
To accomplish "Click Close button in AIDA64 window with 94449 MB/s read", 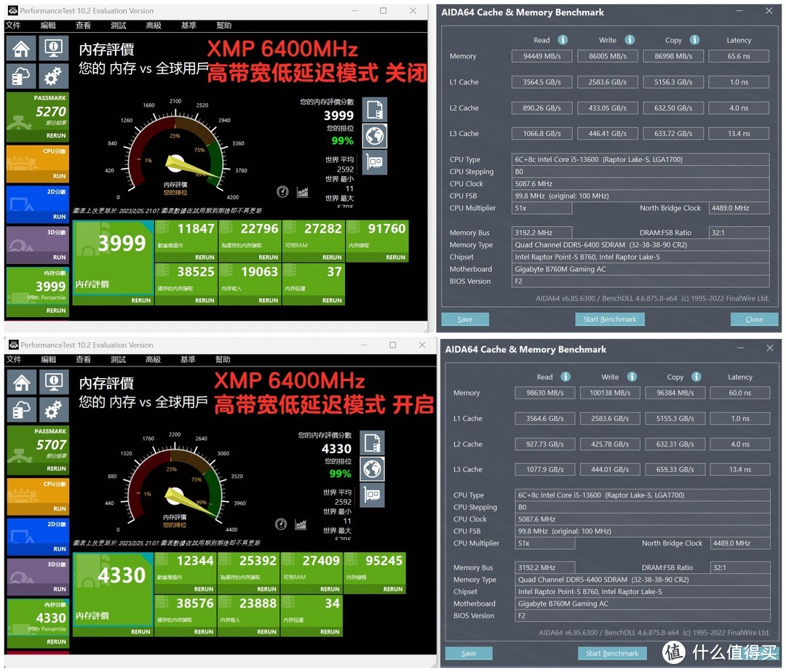I will (754, 319).
